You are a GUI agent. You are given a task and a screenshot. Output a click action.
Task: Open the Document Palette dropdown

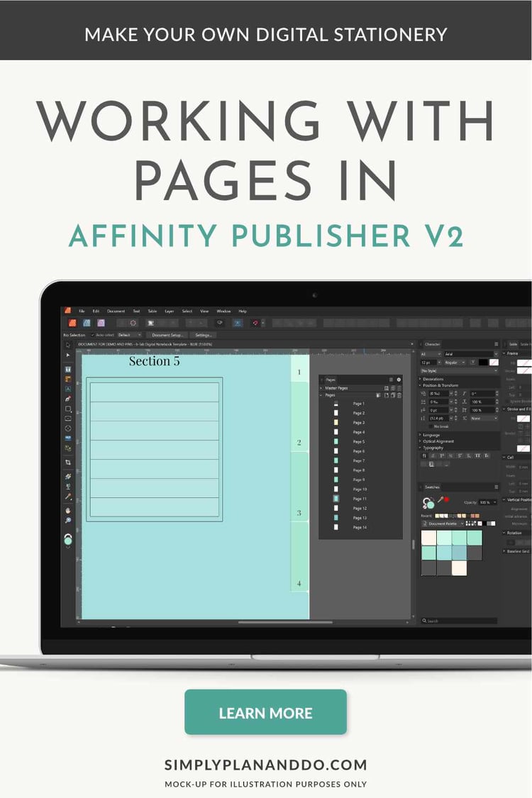coord(443,523)
